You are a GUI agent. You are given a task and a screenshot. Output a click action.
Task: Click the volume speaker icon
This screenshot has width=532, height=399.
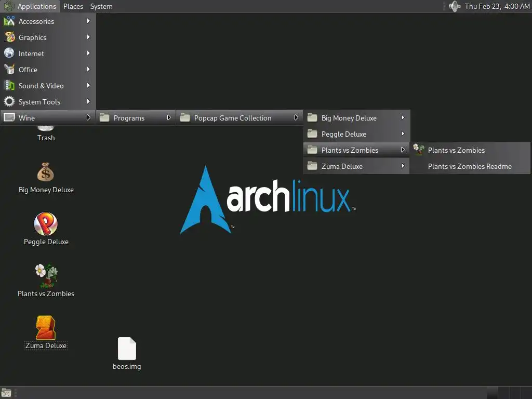click(454, 6)
